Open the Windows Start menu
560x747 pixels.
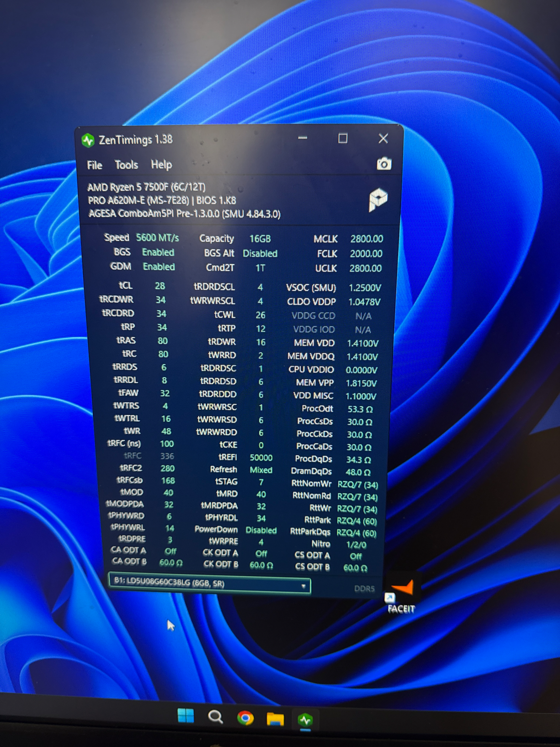tap(186, 716)
